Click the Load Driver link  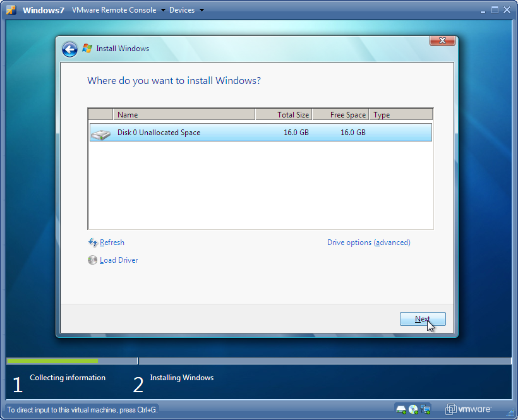(119, 260)
